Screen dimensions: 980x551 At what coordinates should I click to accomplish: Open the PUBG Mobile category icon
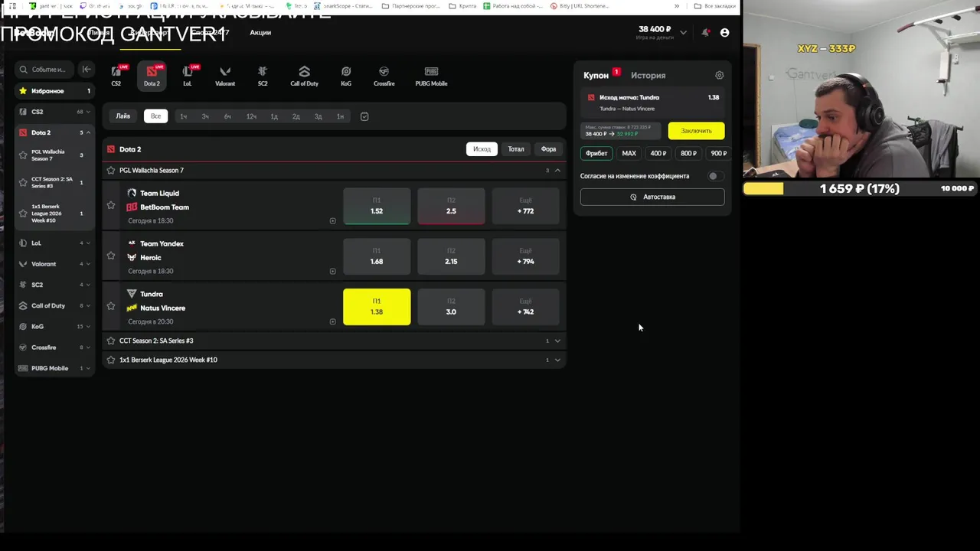pos(431,75)
